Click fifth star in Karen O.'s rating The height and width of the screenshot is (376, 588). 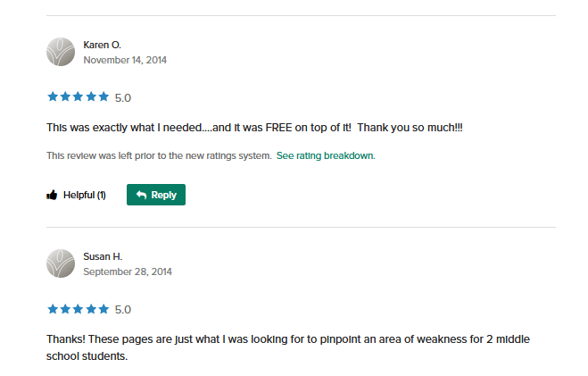[x=104, y=96]
